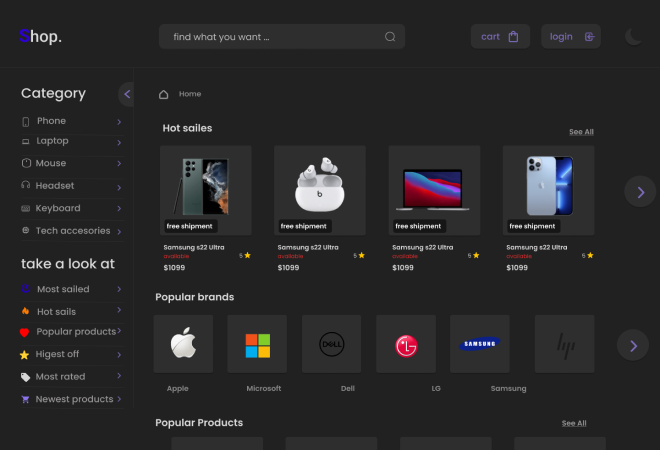Select the HP brand logo tile
660x450 pixels.
(564, 343)
